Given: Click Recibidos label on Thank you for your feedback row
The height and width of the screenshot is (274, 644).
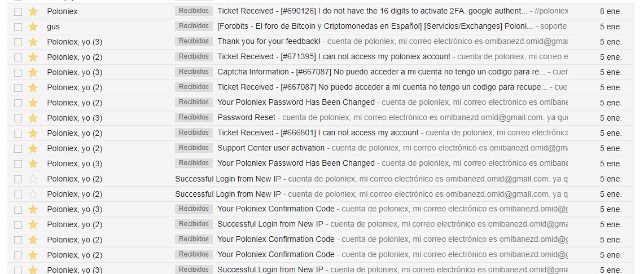Looking at the screenshot, I should tap(194, 41).
